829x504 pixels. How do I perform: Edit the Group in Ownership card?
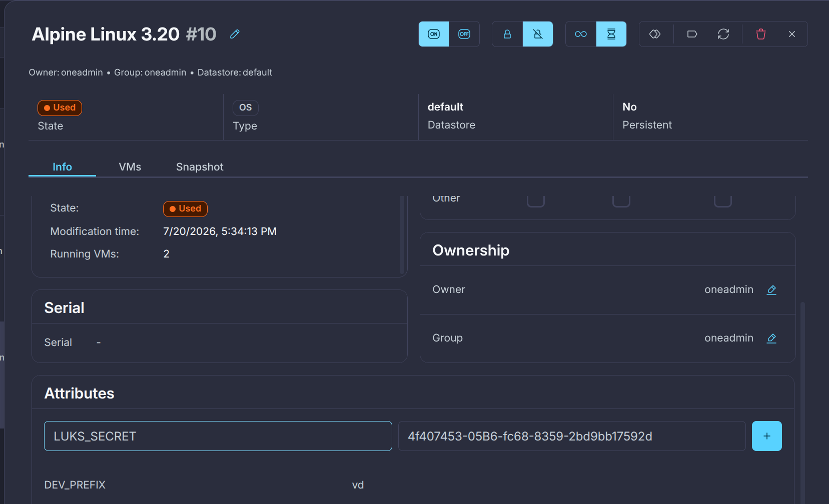[771, 338]
